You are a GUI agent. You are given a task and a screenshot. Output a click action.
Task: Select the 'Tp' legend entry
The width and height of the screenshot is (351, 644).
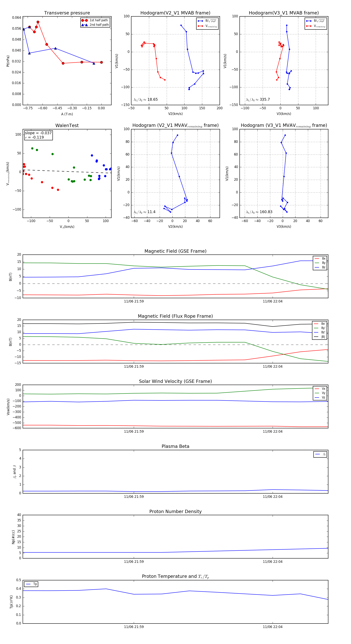(x=31, y=584)
